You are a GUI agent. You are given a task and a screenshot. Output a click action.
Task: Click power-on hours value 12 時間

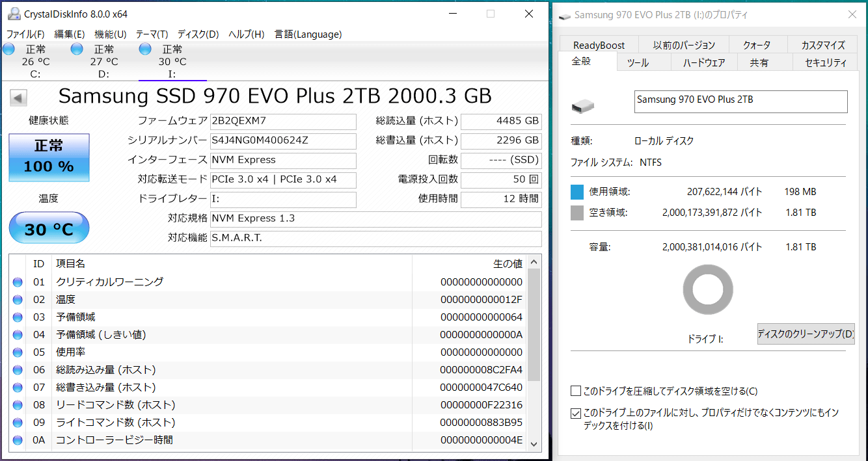501,200
